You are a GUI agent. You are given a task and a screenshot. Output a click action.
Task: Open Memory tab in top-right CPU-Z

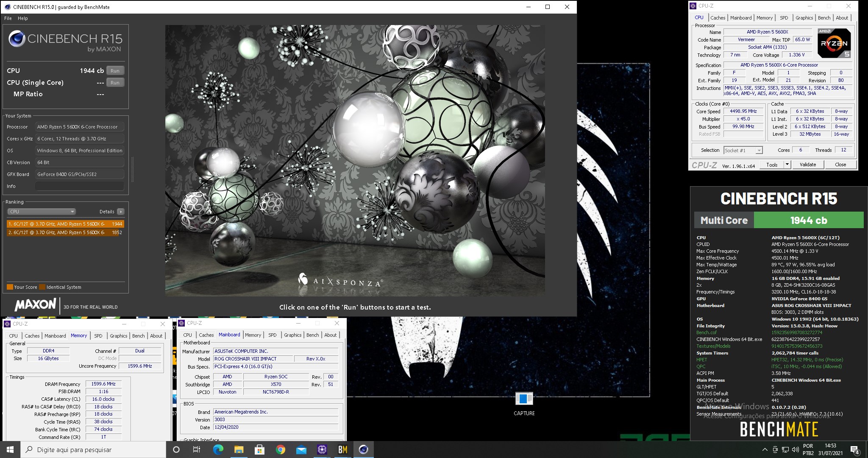point(764,18)
